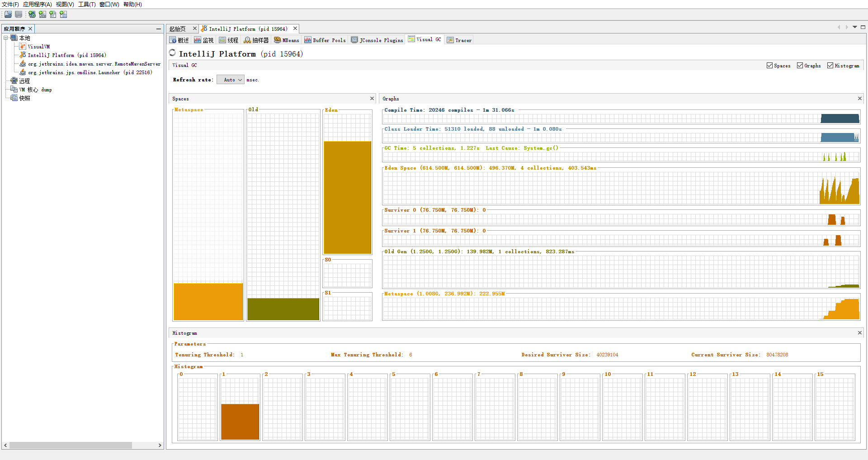The image size is (868, 460).
Task: Open the 视图(V) menu
Action: coord(65,5)
